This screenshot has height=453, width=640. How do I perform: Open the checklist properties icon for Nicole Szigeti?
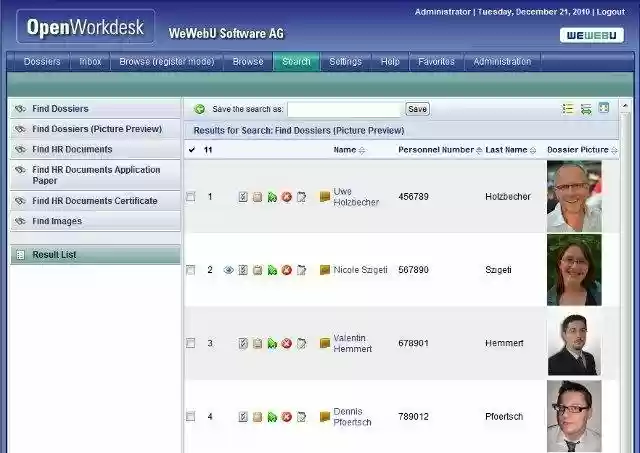pyautogui.click(x=243, y=270)
